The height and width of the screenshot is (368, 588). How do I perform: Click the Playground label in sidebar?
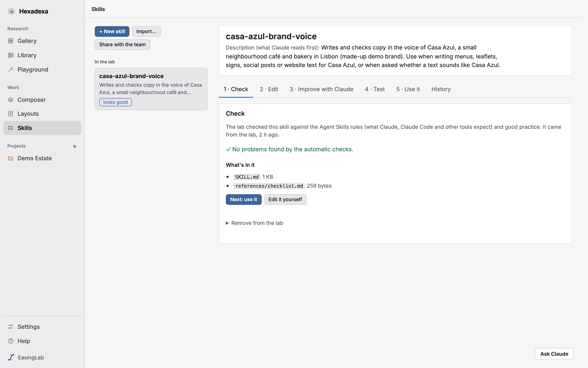click(33, 70)
